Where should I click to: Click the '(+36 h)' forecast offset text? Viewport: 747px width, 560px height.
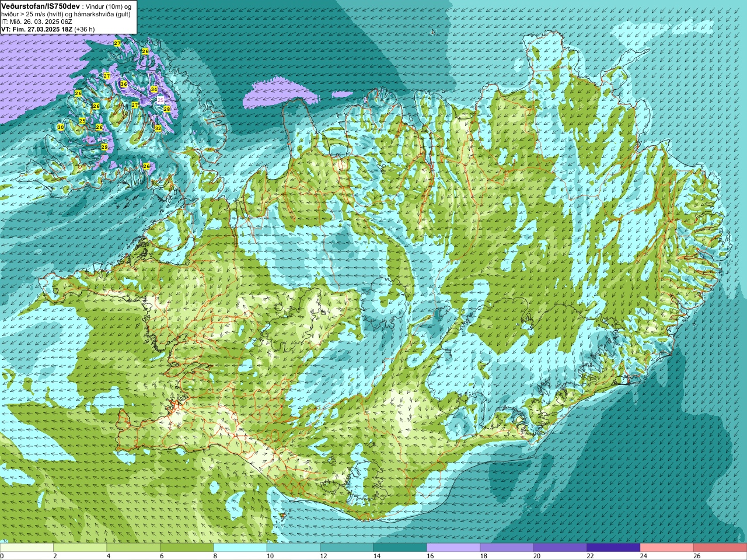click(85, 29)
